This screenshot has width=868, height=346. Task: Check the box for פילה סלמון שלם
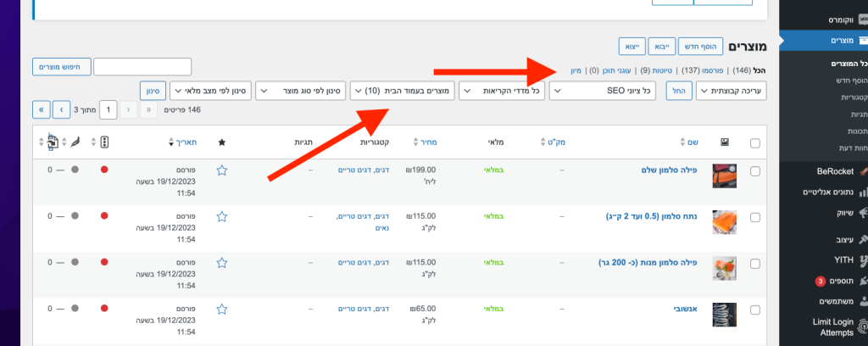[755, 170]
